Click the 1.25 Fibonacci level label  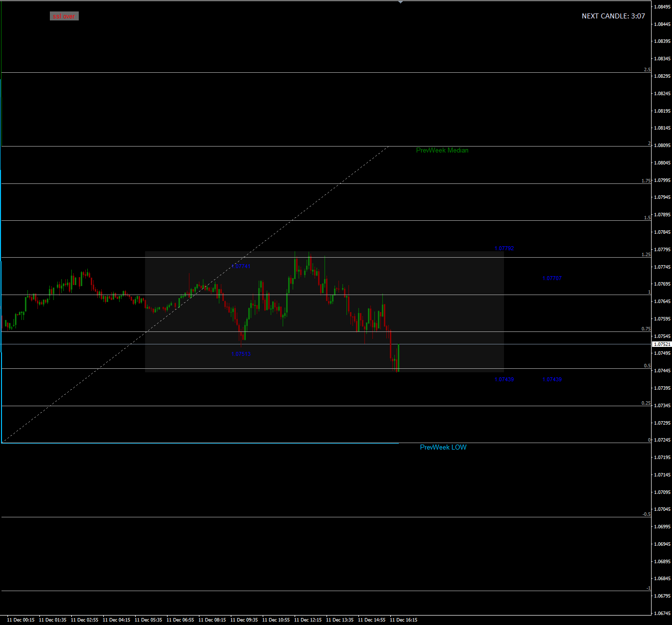tap(646, 255)
